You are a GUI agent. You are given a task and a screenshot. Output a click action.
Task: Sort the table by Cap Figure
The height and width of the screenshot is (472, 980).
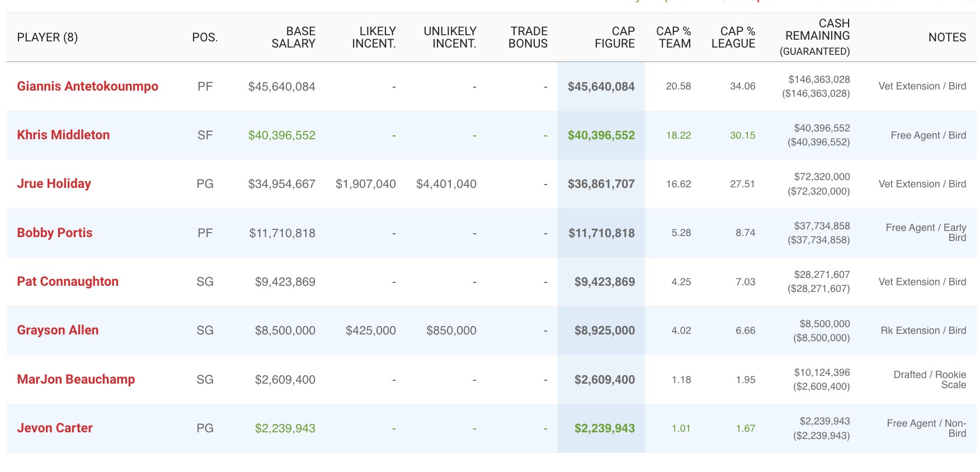coord(614,37)
